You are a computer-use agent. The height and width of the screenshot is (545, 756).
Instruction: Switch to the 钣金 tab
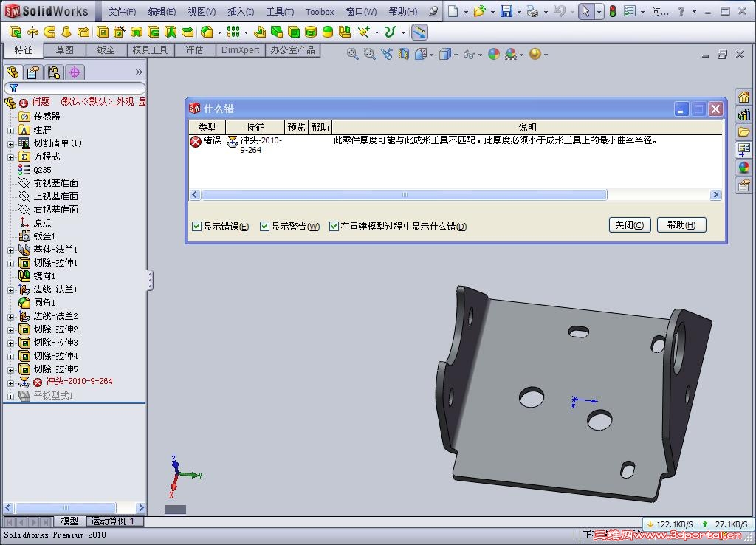[x=106, y=50]
